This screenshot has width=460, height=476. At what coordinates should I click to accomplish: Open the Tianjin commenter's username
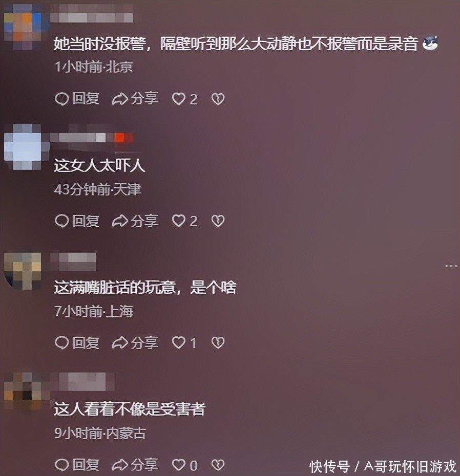coord(92,138)
